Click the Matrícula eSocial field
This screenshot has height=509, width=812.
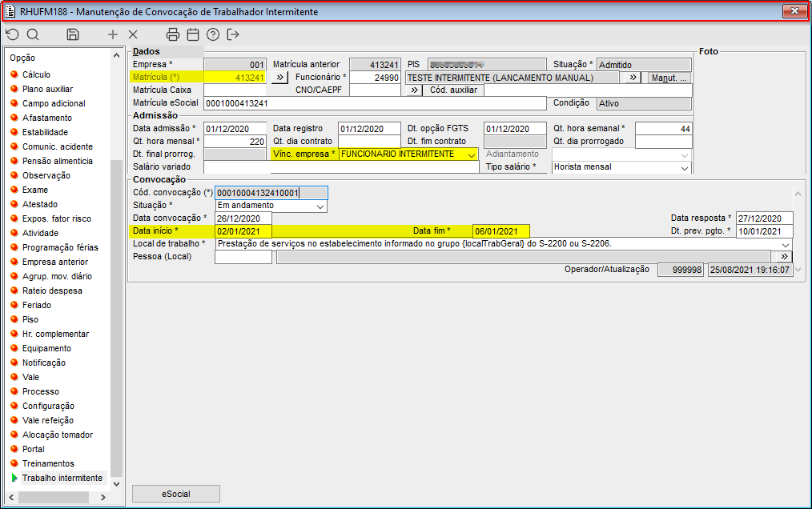pos(376,103)
